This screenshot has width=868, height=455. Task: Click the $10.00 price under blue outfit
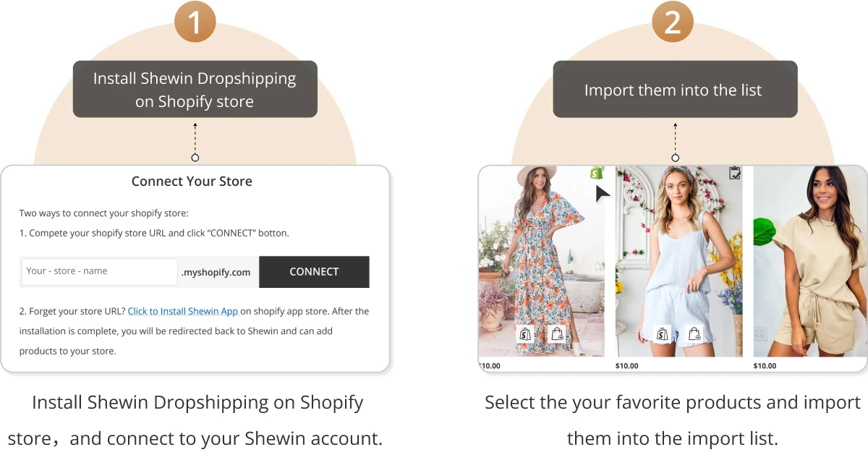coord(627,366)
